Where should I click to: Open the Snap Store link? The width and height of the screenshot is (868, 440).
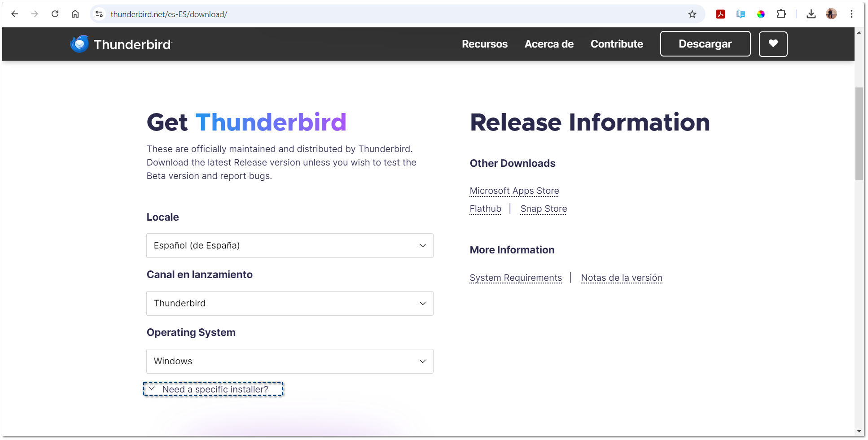pyautogui.click(x=544, y=209)
